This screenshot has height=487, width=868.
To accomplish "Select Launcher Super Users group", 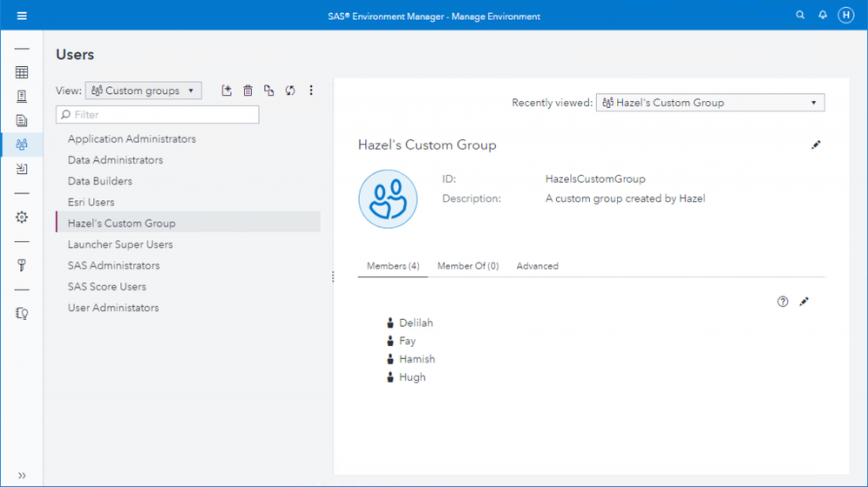I will click(x=189, y=244).
